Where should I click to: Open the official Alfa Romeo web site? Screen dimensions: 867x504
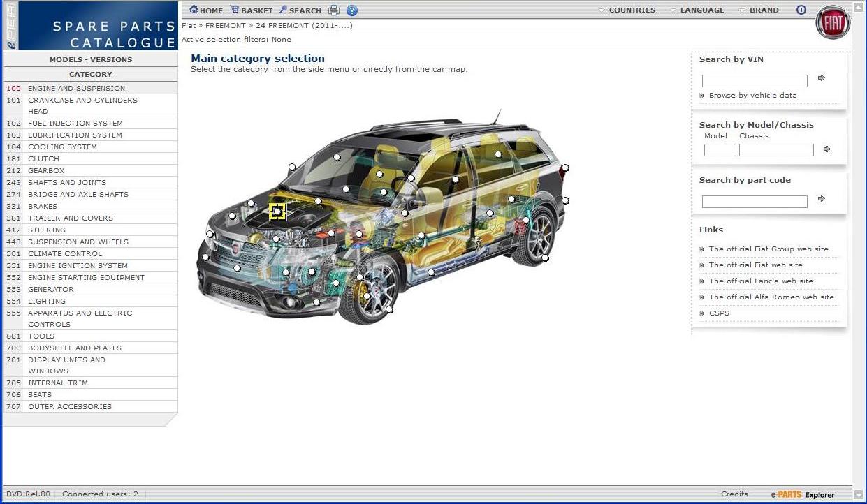tap(771, 297)
